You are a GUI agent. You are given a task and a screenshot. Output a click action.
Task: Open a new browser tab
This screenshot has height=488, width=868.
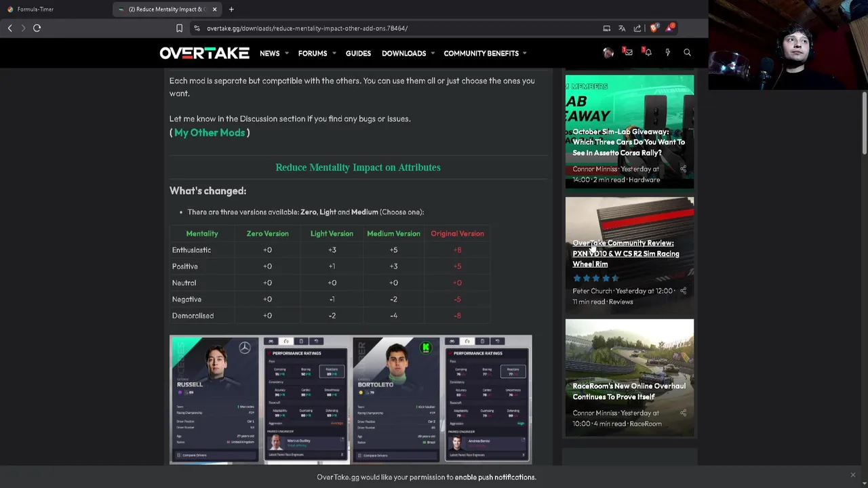pyautogui.click(x=231, y=9)
